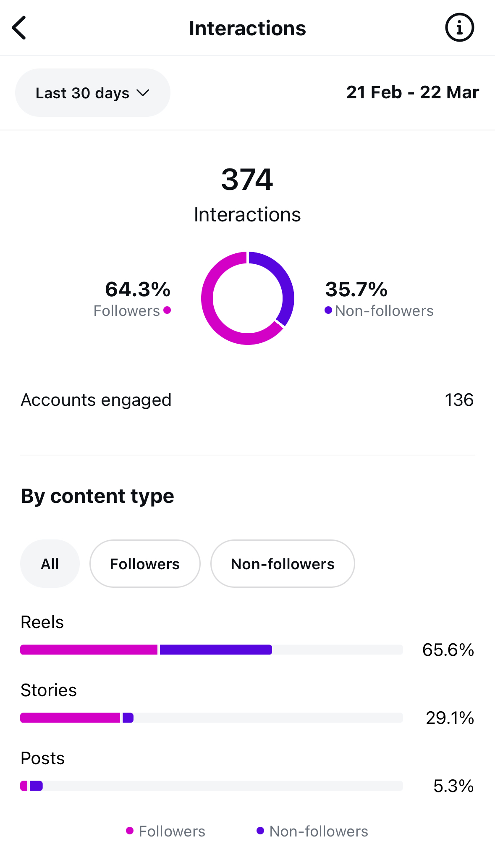Viewport: 495px width, 868px height.
Task: Tap the Reels purple non-followers bar
Action: click(216, 650)
